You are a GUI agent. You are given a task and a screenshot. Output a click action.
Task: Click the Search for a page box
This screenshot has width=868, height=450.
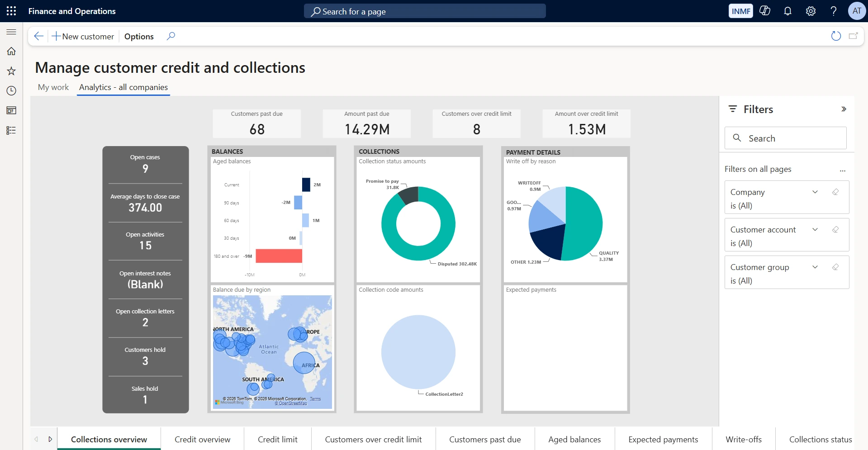pos(425,11)
